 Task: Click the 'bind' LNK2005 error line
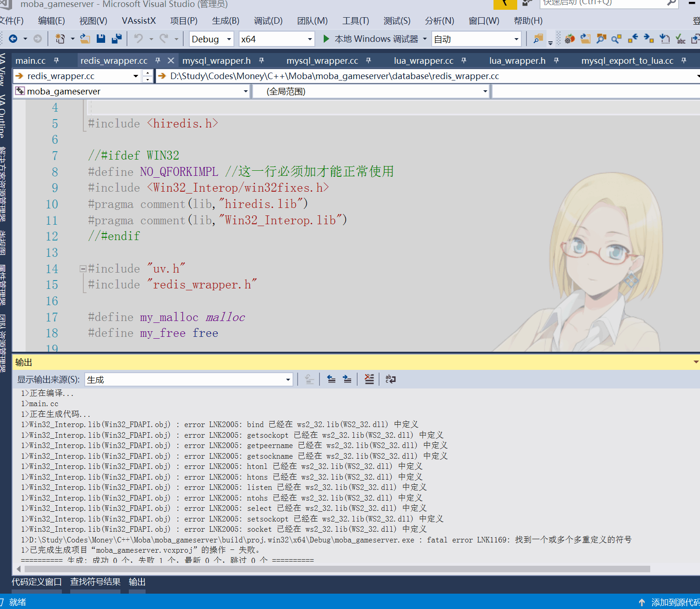tap(220, 424)
